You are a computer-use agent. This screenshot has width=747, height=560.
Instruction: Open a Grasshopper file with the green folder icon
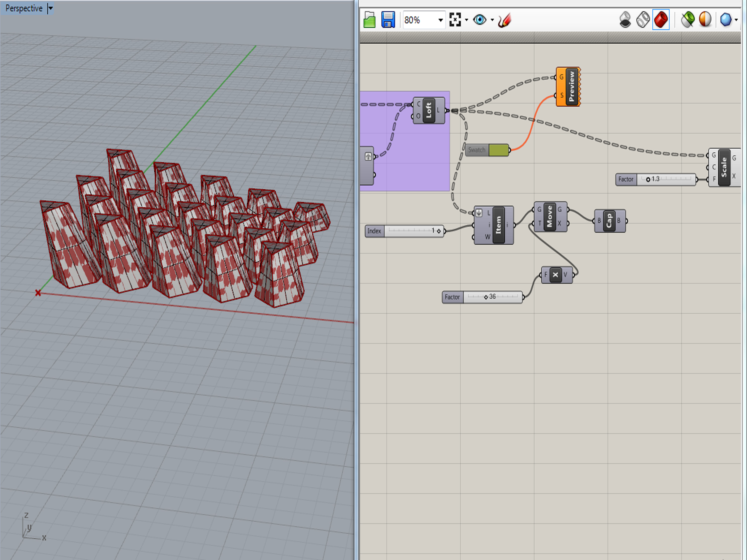[370, 20]
